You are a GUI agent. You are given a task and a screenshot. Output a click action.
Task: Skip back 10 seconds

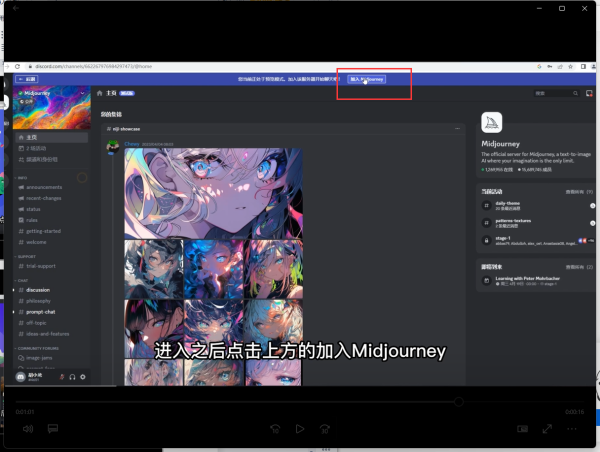point(275,429)
